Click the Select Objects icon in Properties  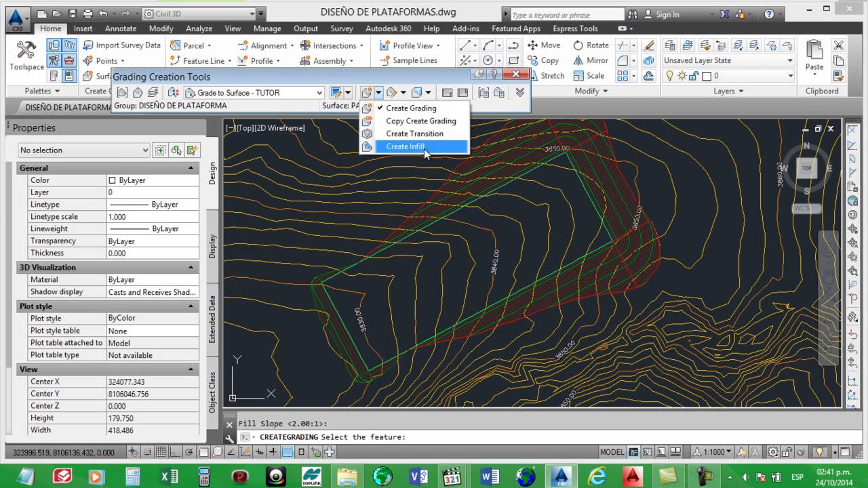point(176,150)
